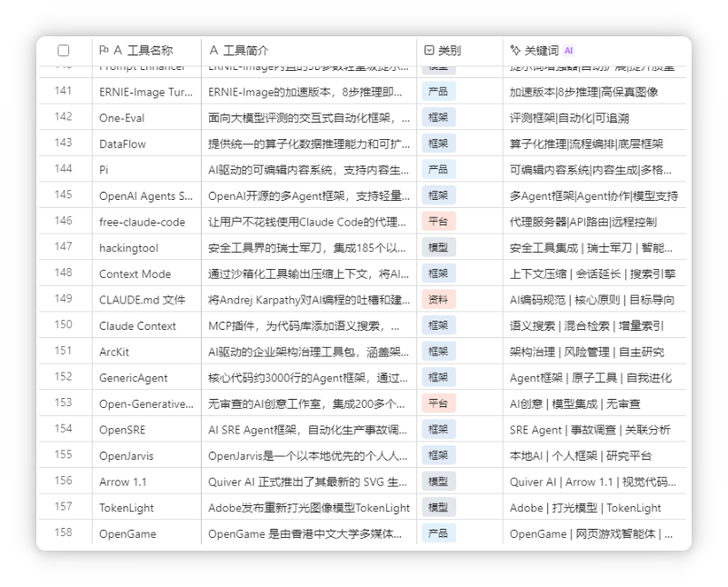Click the 资料 tag in CLAUDE.md 文件 row
728x587 pixels.
point(439,299)
